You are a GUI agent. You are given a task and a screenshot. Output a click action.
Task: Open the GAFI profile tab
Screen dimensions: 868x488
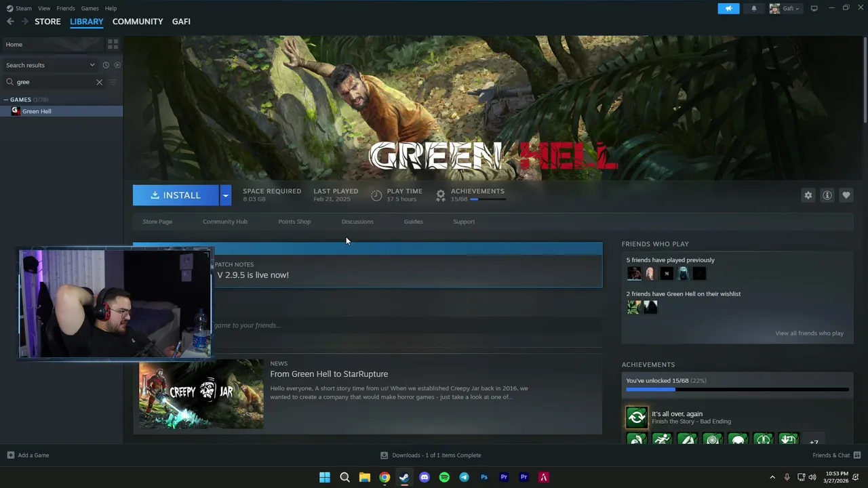(x=181, y=22)
